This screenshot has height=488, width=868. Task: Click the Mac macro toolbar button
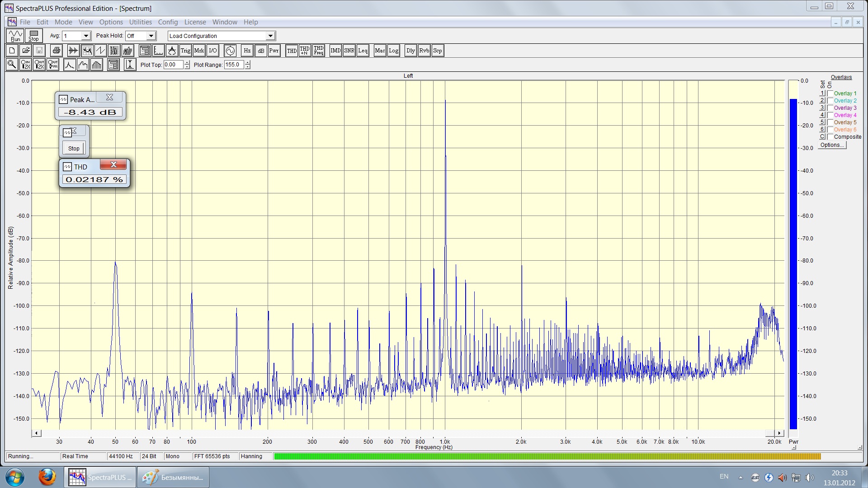tap(380, 51)
